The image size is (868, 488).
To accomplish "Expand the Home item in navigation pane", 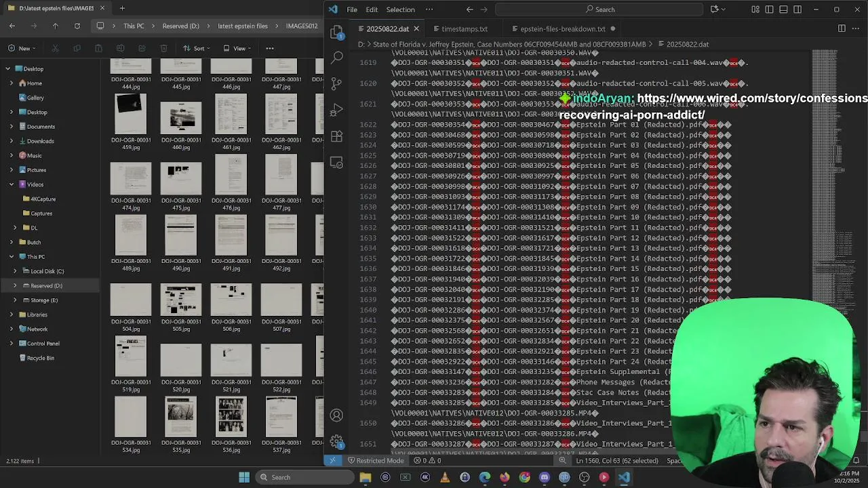I will point(12,83).
